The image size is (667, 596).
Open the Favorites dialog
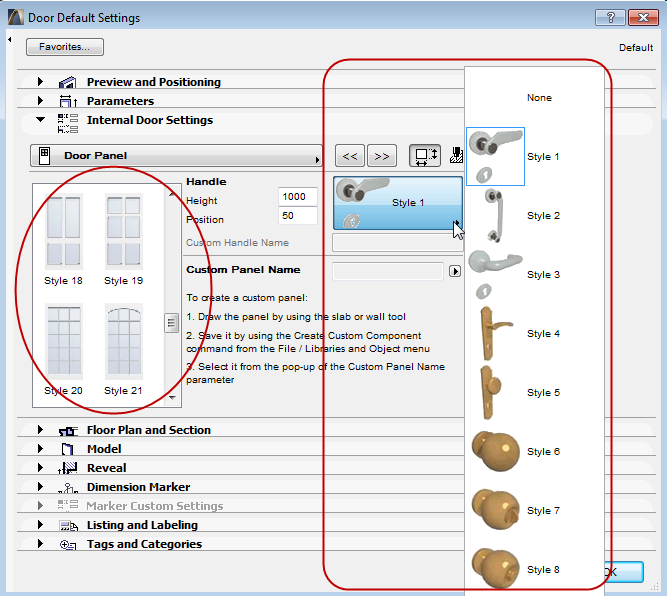(65, 47)
